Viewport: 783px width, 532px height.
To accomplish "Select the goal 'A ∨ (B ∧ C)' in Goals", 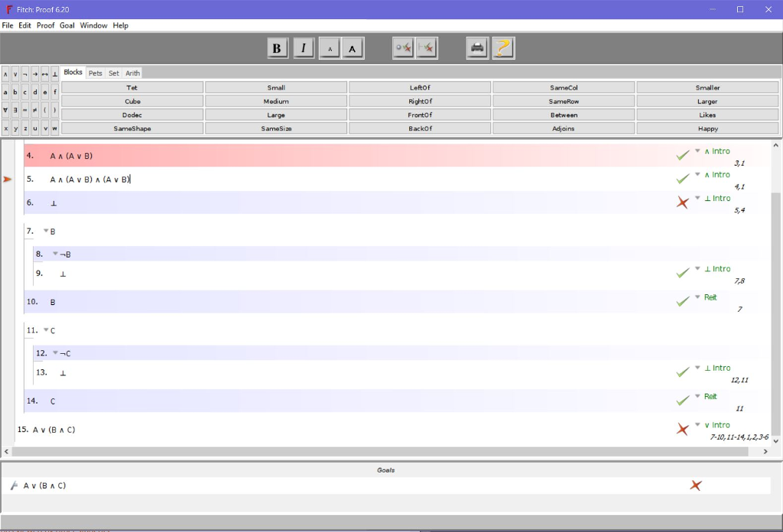I will (x=44, y=485).
